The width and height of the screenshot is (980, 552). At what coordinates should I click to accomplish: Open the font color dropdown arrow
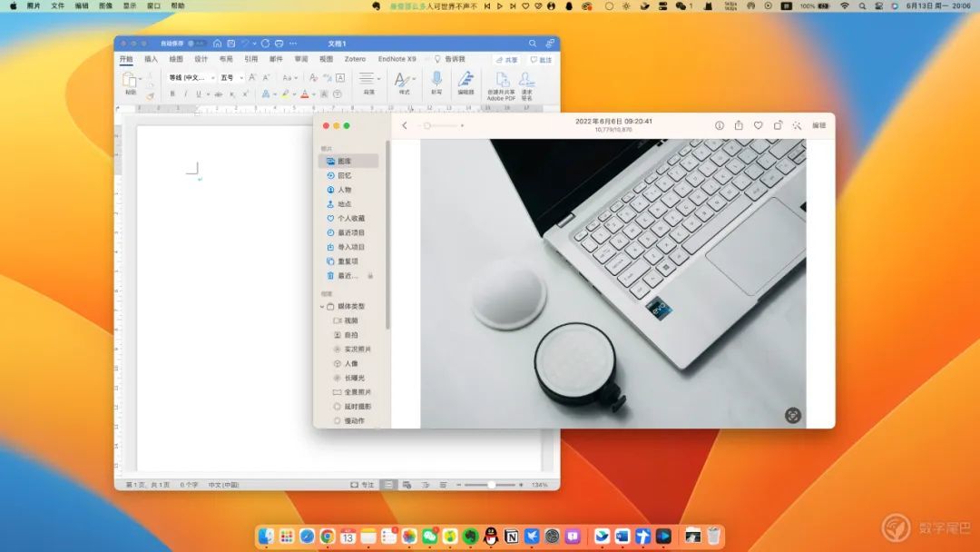pos(313,94)
